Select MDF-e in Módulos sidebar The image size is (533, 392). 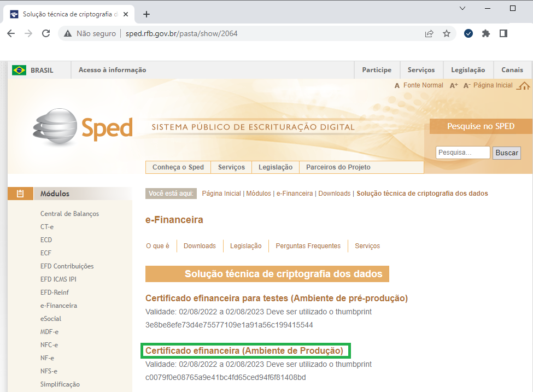tap(49, 332)
